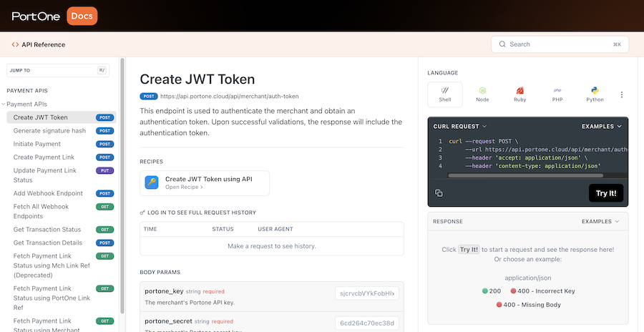Select Ruby language
Viewport: 644px width, 332px height.
click(x=520, y=94)
